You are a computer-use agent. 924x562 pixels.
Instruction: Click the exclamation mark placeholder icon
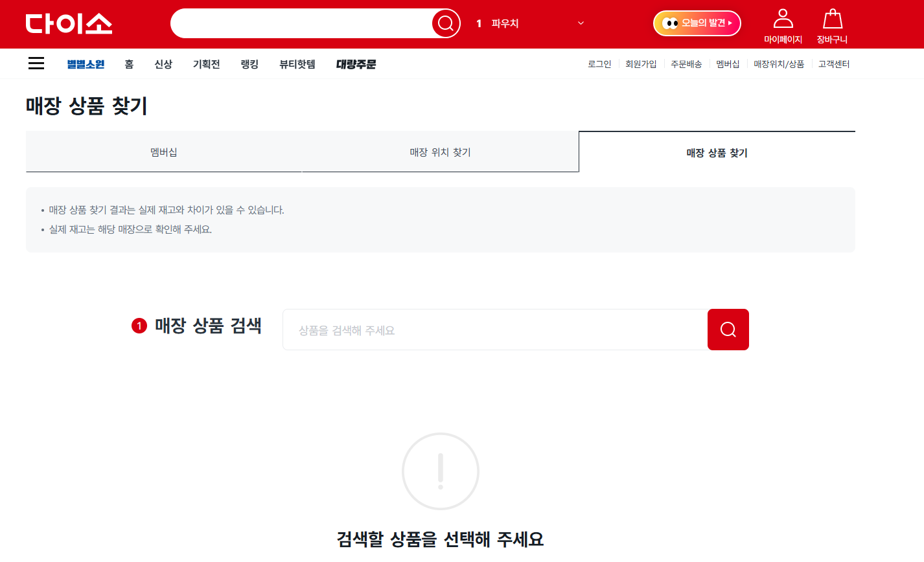pyautogui.click(x=441, y=471)
